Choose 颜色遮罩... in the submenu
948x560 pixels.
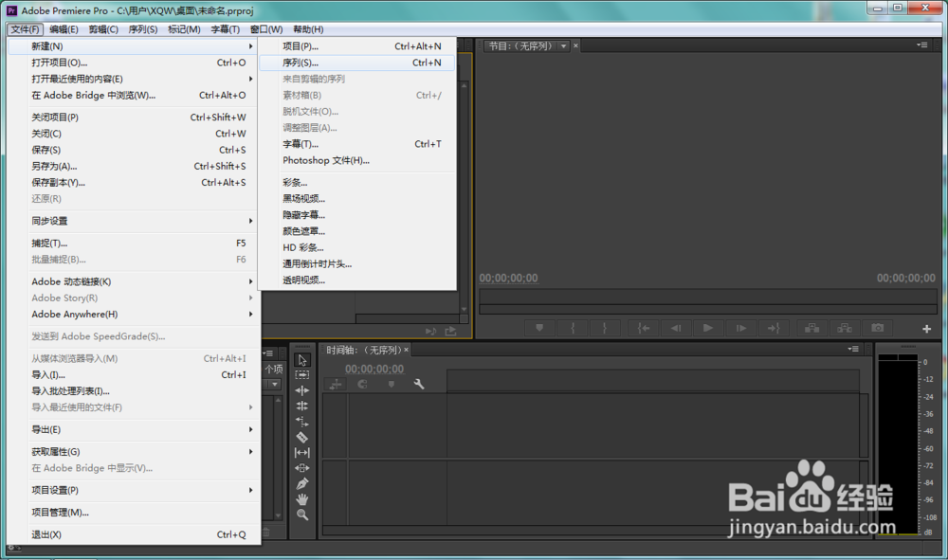coord(356,231)
